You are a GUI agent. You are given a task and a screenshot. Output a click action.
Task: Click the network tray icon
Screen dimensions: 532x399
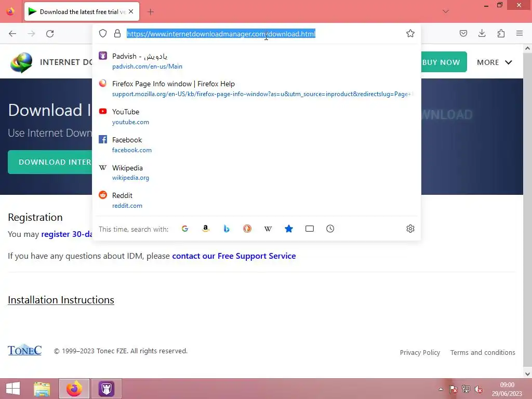click(x=466, y=389)
